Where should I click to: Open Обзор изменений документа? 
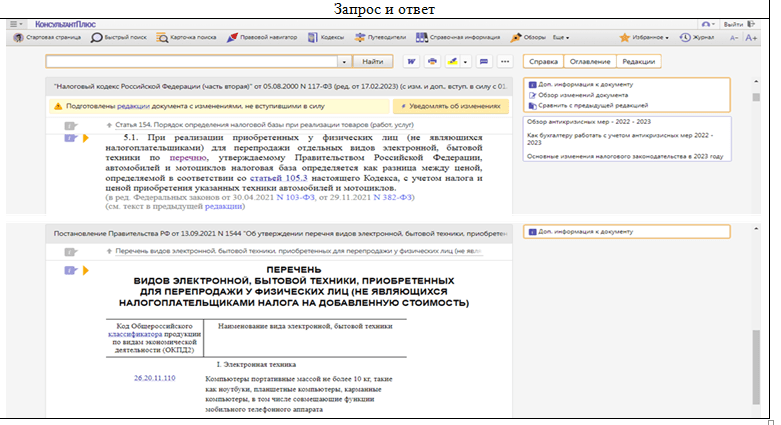pos(578,95)
